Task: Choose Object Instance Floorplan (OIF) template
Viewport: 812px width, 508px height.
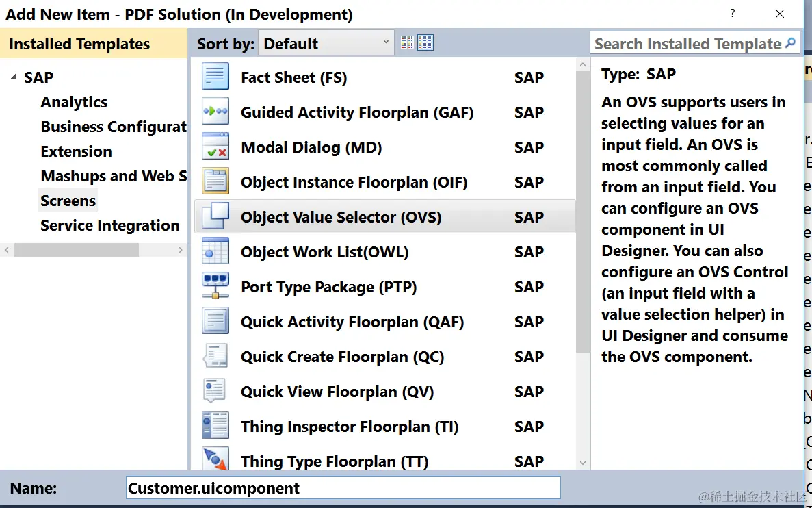Action: pyautogui.click(x=384, y=182)
